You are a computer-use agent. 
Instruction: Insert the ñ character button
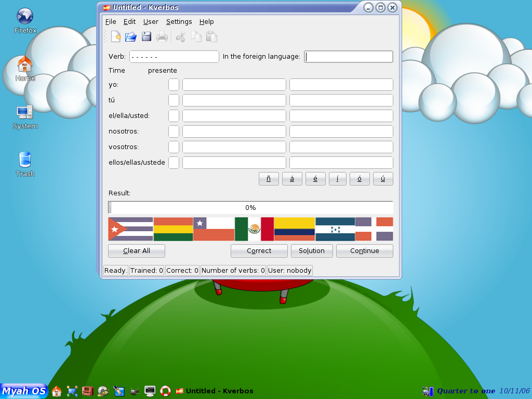click(269, 179)
